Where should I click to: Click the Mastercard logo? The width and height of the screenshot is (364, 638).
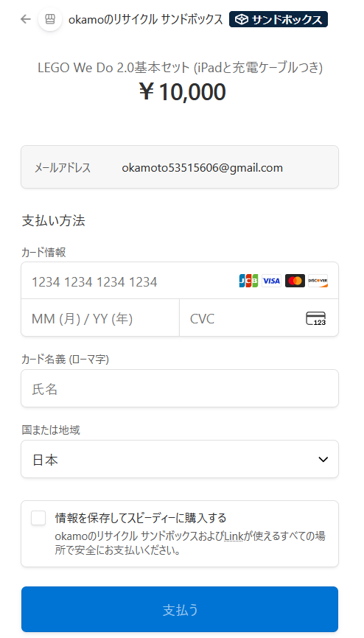[295, 281]
